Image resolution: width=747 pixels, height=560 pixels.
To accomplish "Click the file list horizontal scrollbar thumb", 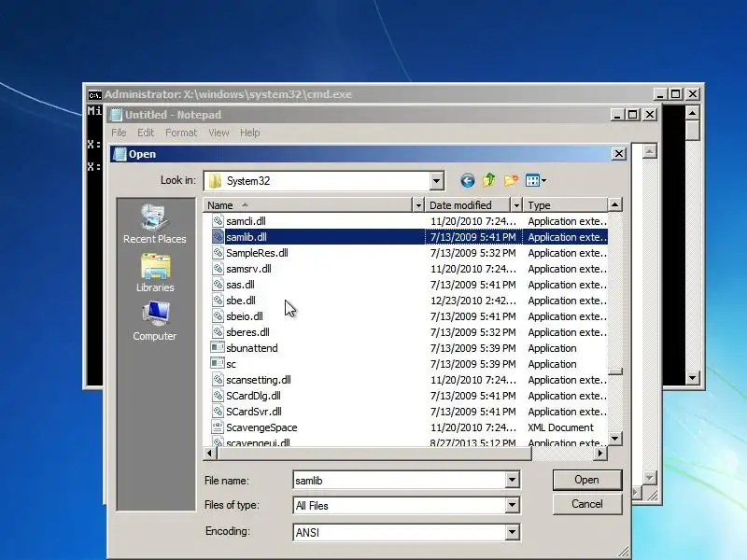I will [x=374, y=454].
